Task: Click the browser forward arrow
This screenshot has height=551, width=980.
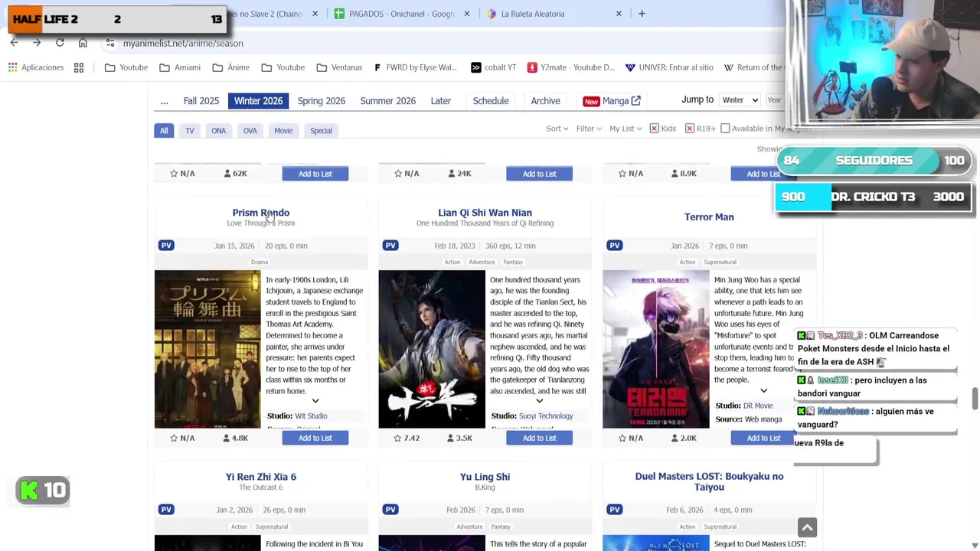Action: tap(37, 43)
